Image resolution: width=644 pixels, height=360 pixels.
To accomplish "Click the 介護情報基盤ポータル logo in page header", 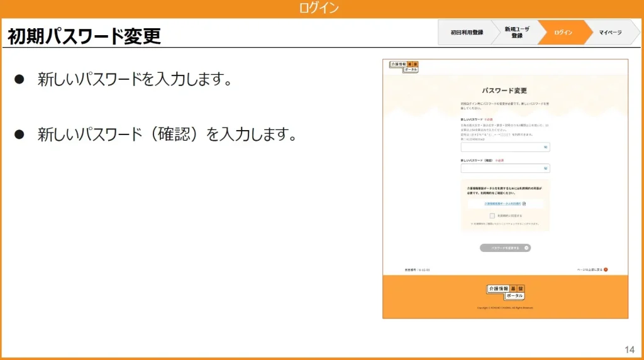I will coord(404,66).
